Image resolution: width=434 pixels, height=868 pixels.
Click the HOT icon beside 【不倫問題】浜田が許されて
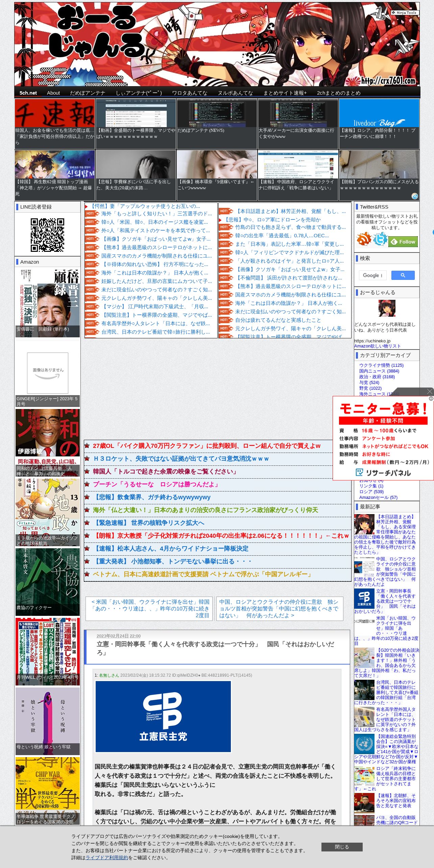[x=226, y=278]
